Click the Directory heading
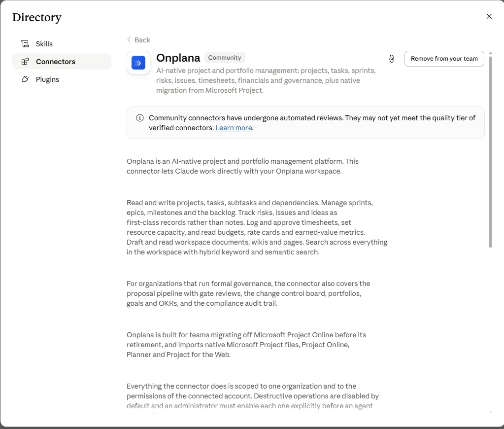 click(37, 17)
